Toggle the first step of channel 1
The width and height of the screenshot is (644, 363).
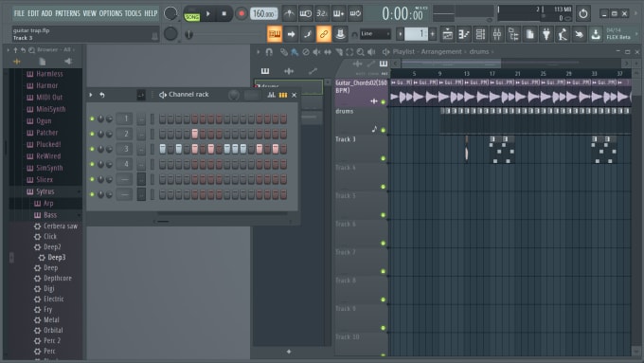coord(163,118)
